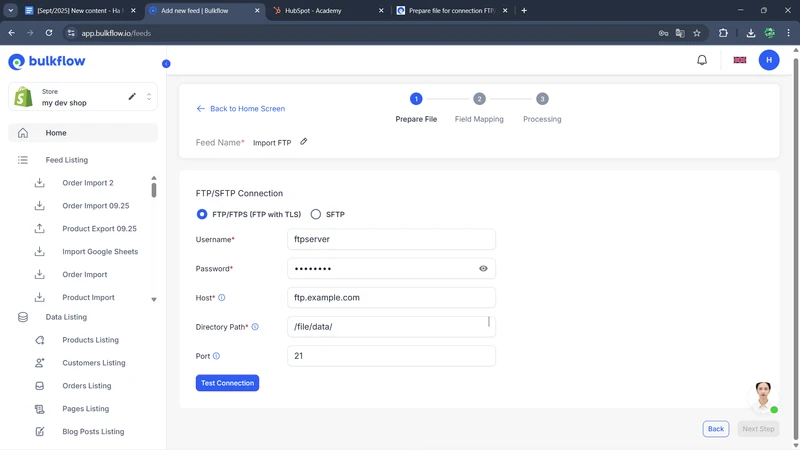Viewport: 800px width, 450px height.
Task: Click the Port info icon
Action: click(x=216, y=356)
